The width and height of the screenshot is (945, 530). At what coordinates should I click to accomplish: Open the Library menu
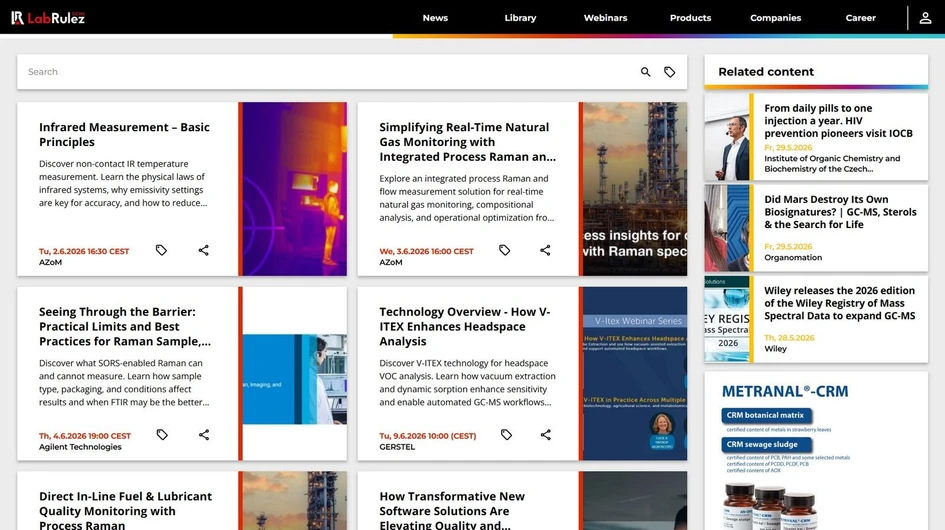tap(520, 18)
